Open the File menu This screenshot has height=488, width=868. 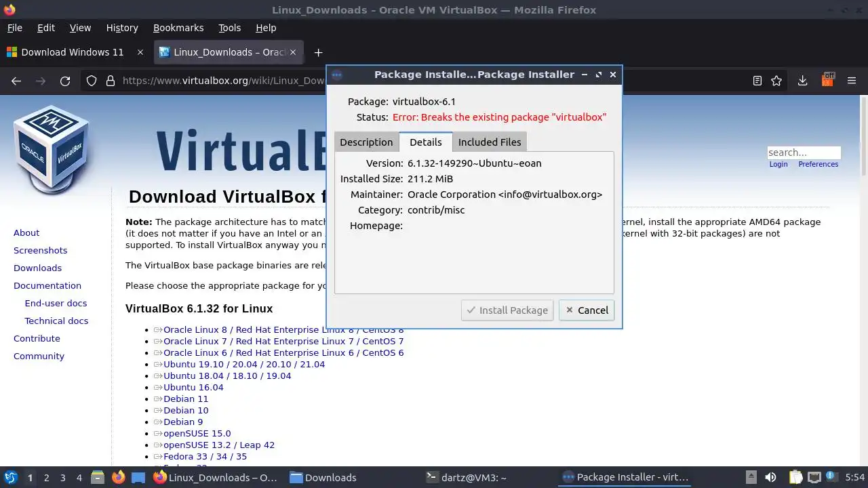pos(14,28)
